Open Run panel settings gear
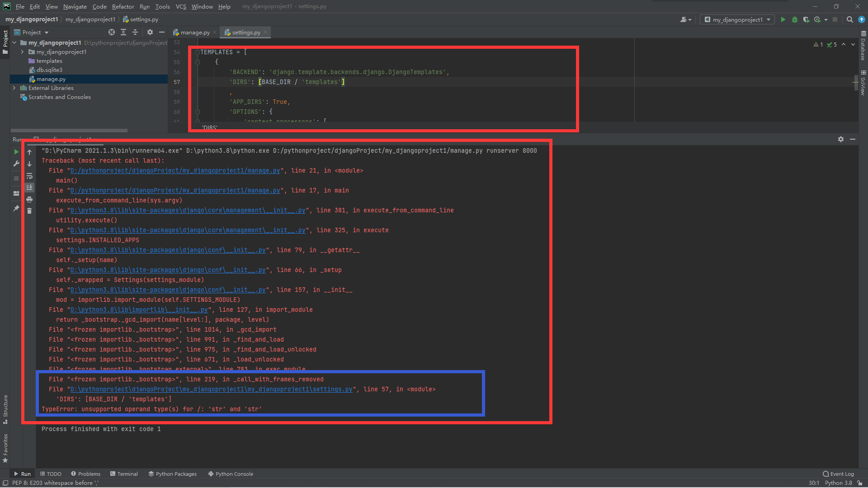Viewport: 868px width, 488px height. coord(840,139)
